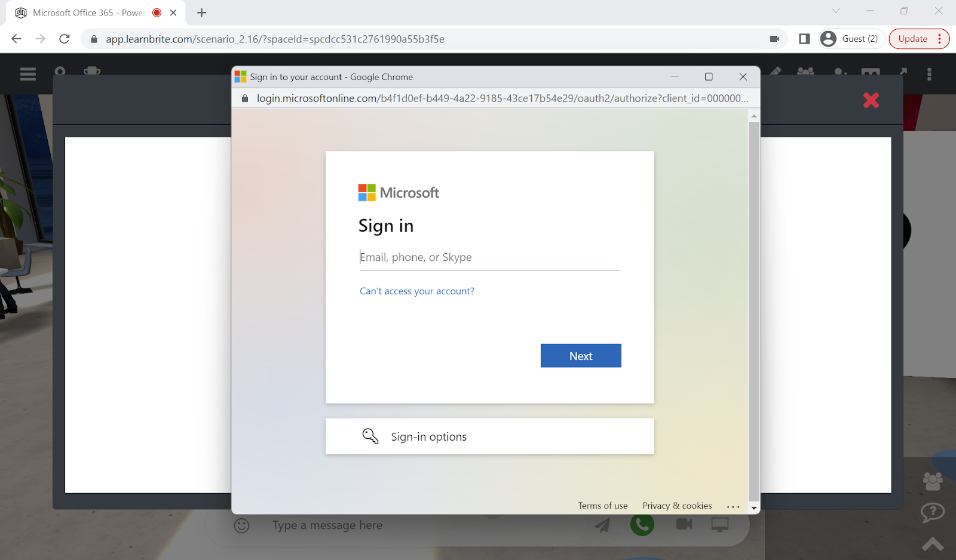Click the camera indicator in address bar

774,39
